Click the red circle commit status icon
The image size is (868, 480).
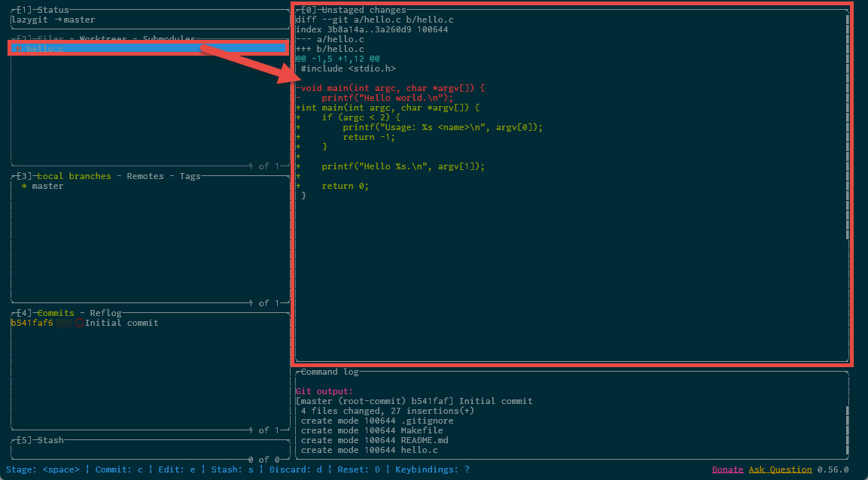(79, 323)
